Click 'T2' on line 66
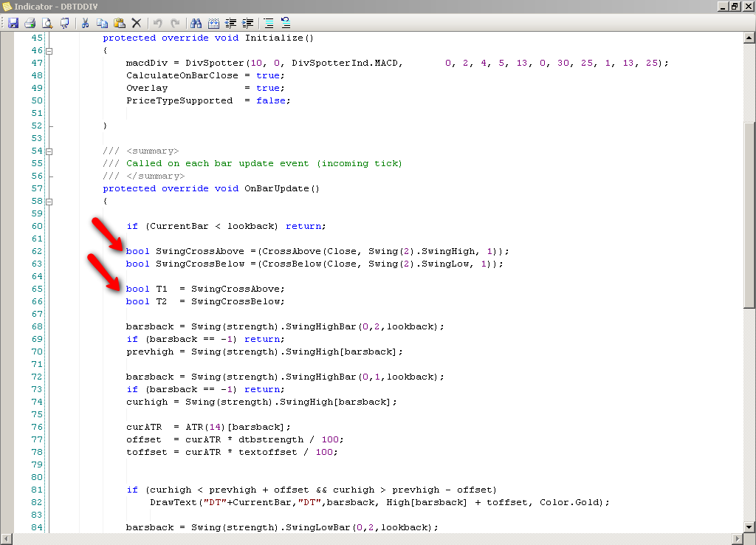The image size is (756, 545). 162,301
